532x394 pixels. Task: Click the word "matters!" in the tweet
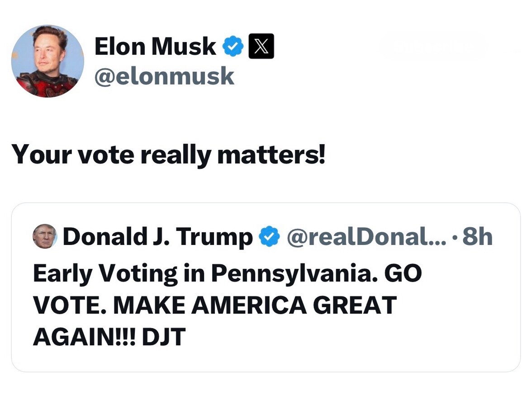tap(271, 155)
